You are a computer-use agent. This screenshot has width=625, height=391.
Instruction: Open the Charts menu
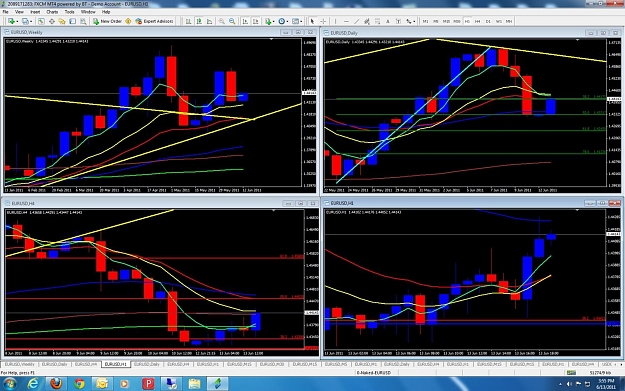point(52,12)
